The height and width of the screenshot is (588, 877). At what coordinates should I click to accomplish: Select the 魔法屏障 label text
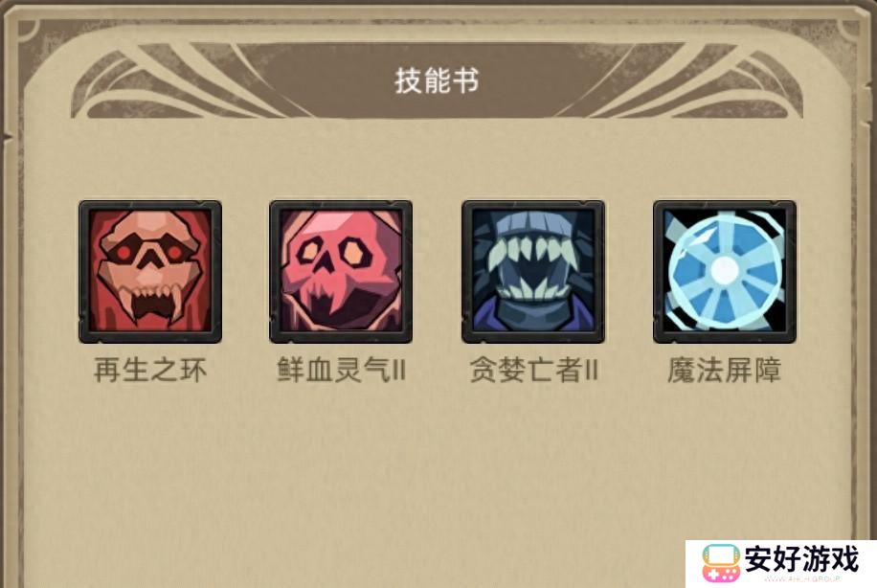tap(725, 371)
